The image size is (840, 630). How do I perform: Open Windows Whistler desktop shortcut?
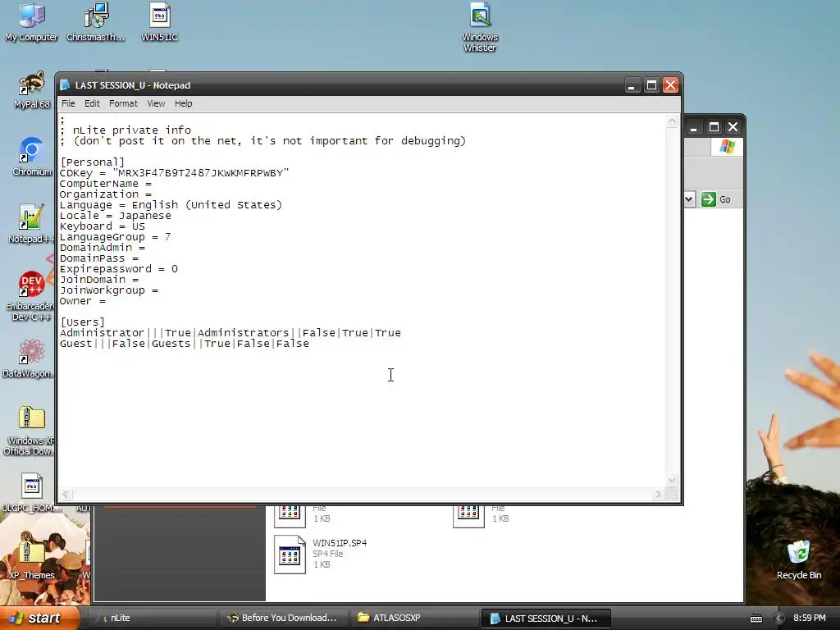[479, 27]
